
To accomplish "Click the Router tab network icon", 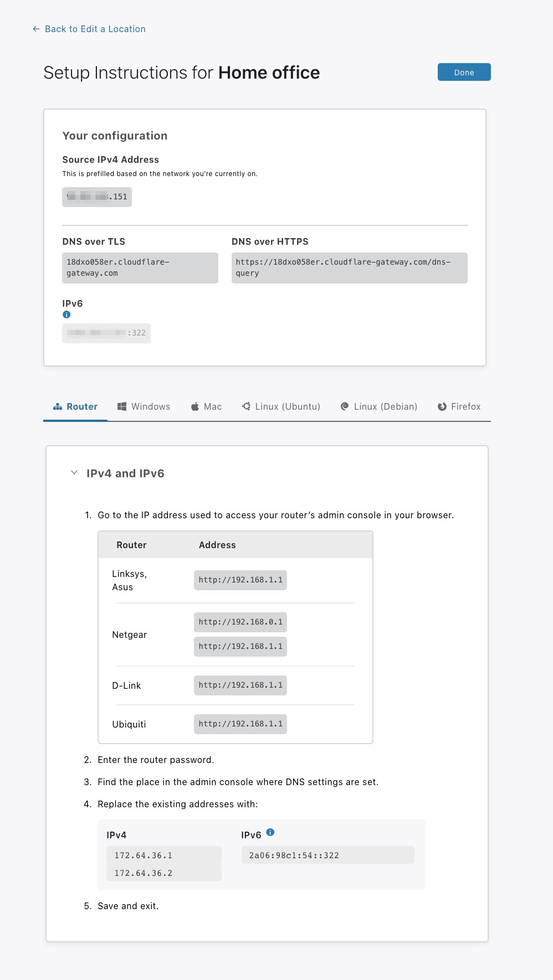I will 58,406.
